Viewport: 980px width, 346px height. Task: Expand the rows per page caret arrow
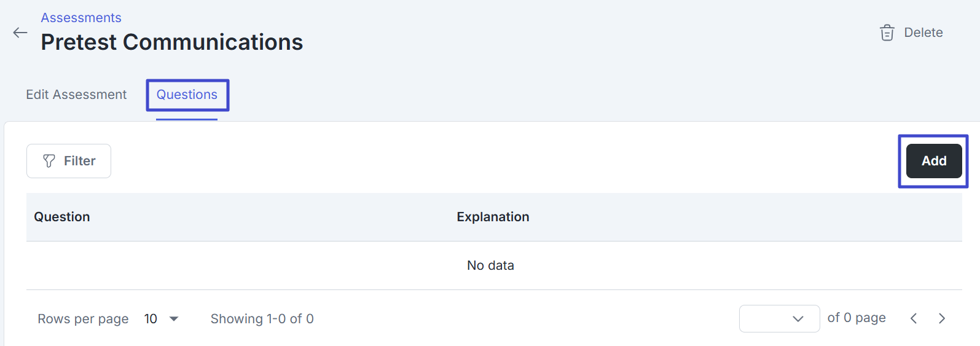(x=174, y=319)
